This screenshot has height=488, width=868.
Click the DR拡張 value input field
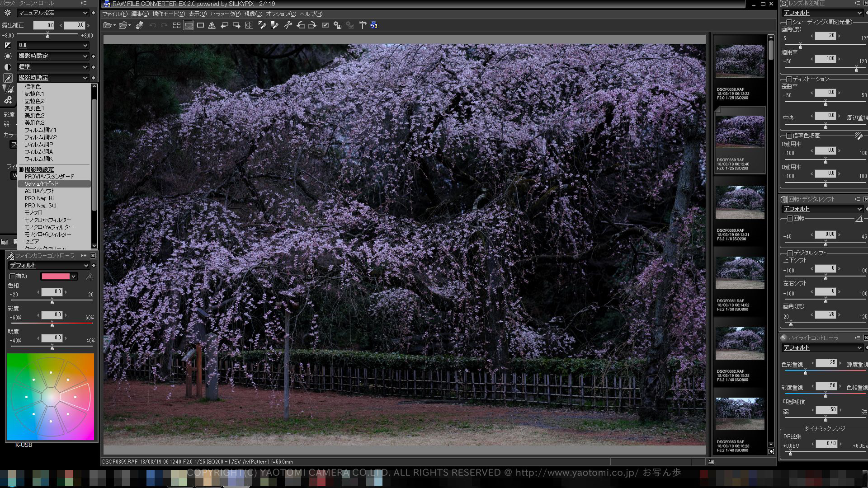[x=826, y=444]
